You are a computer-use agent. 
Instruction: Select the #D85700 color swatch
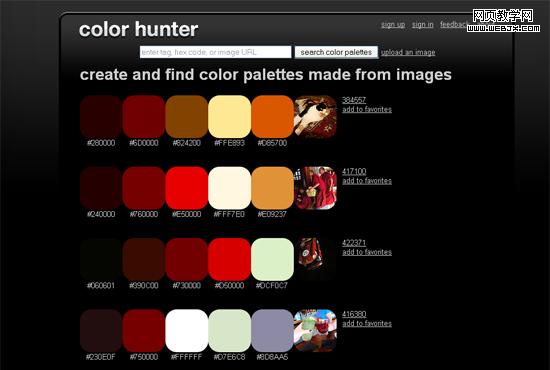tap(272, 117)
